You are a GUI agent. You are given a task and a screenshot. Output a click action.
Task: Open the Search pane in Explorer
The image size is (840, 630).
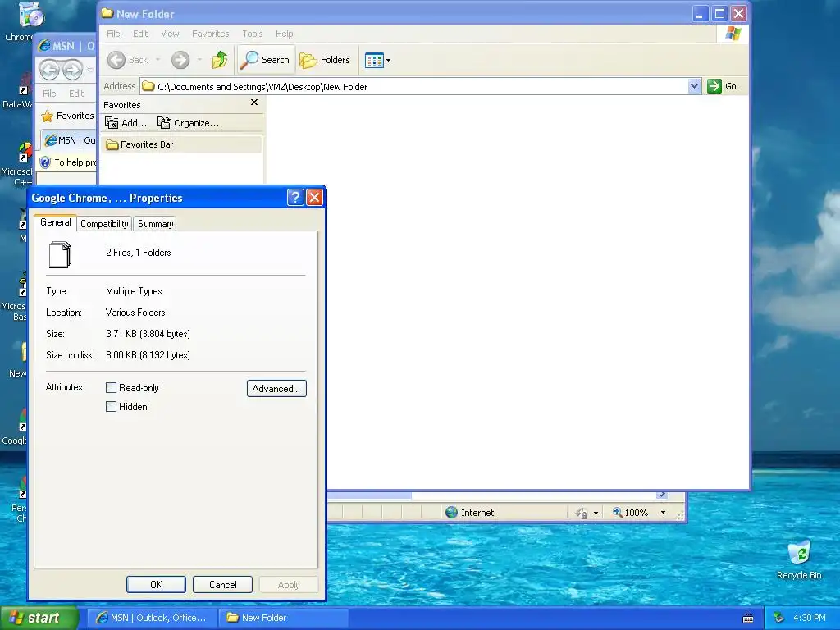[266, 60]
